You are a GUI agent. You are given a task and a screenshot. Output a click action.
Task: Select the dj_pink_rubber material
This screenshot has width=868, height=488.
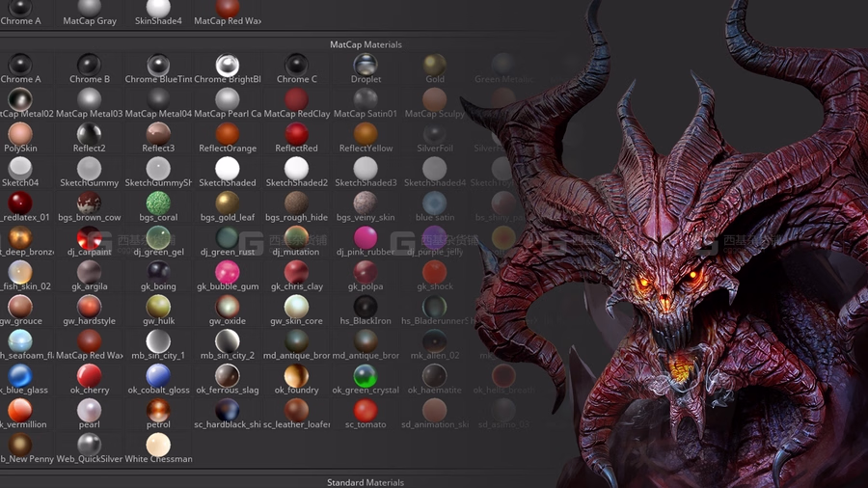(366, 241)
